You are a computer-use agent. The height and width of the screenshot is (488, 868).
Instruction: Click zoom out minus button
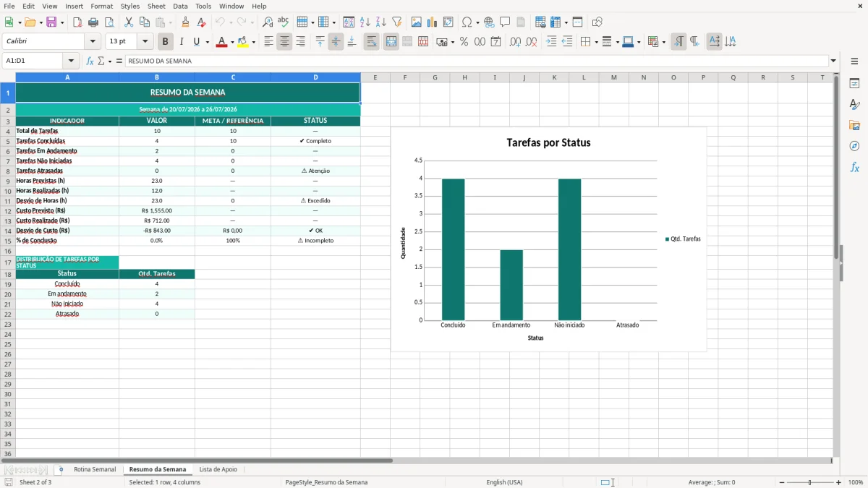(x=783, y=482)
